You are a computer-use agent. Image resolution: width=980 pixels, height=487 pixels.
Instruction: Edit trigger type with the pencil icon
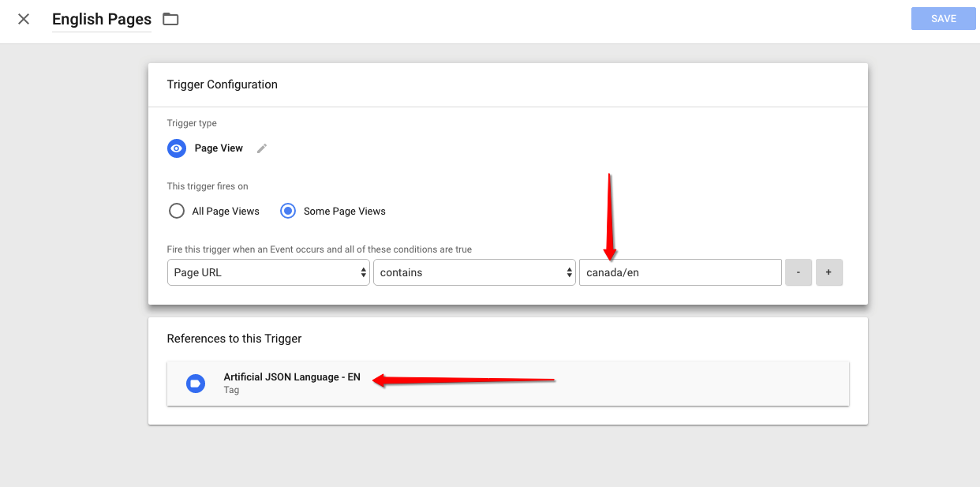(x=262, y=148)
